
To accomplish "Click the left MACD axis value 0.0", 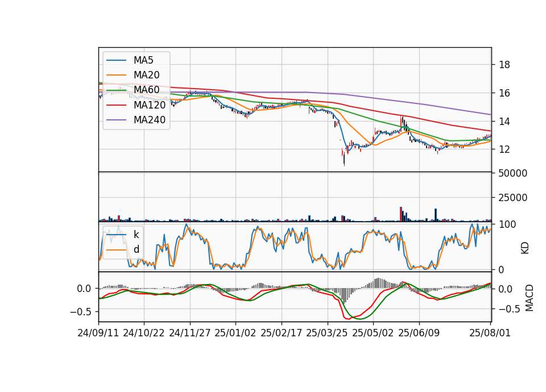I will 84,289.
